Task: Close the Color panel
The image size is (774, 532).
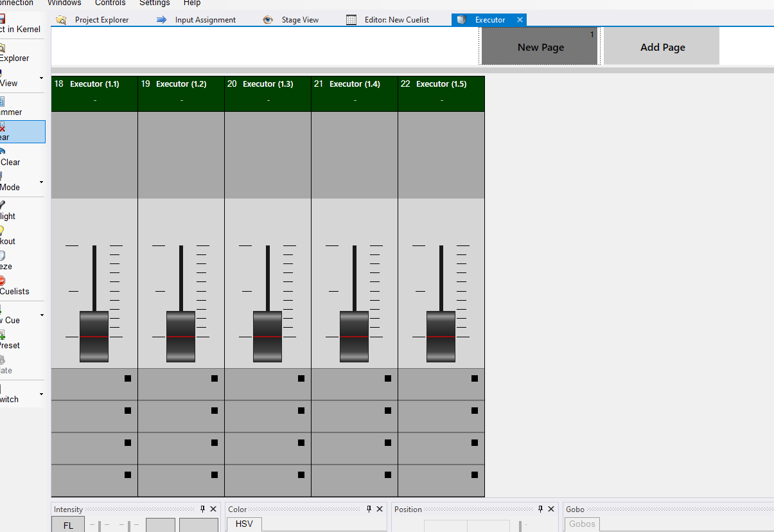Action: click(x=381, y=509)
